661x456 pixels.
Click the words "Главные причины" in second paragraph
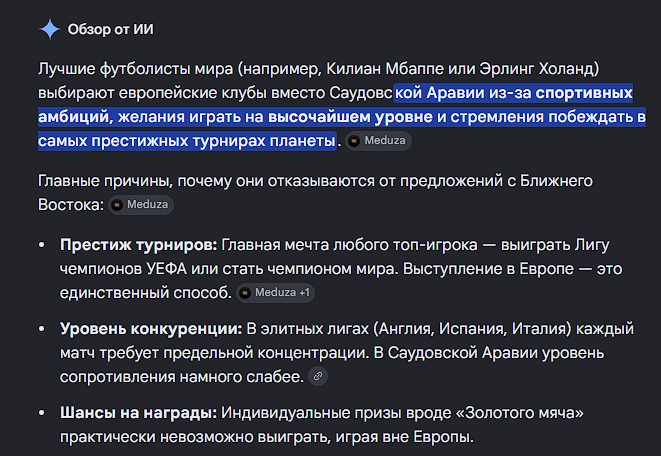pyautogui.click(x=105, y=181)
